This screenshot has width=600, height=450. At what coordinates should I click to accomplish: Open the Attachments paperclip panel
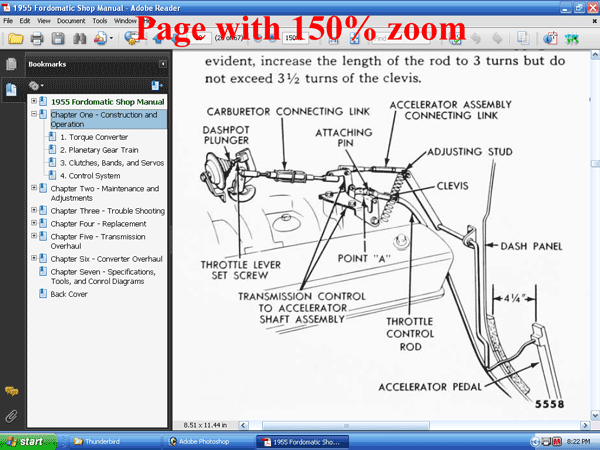tap(11, 416)
